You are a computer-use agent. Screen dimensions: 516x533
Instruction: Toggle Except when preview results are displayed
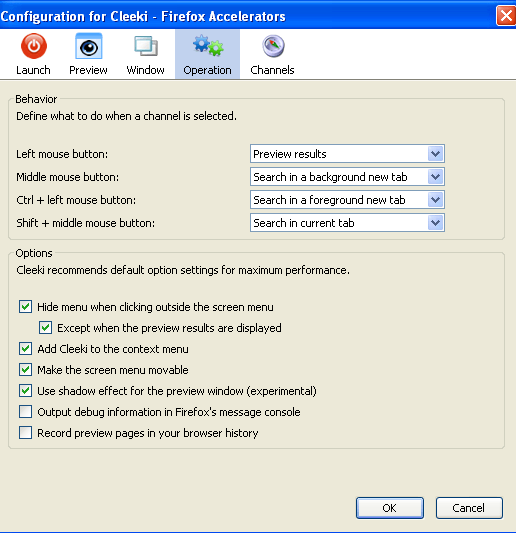pyautogui.click(x=46, y=328)
